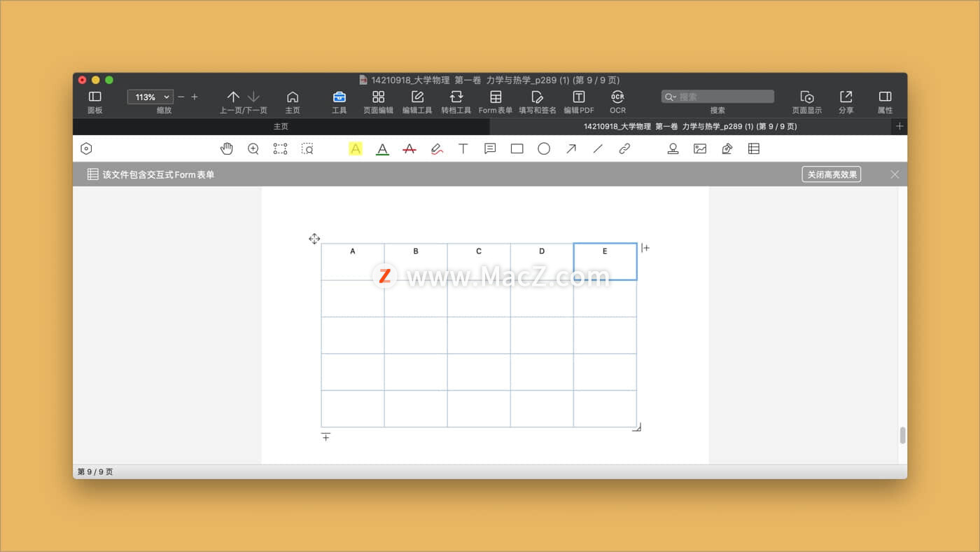Select the note comment tool
980x552 pixels.
point(490,149)
